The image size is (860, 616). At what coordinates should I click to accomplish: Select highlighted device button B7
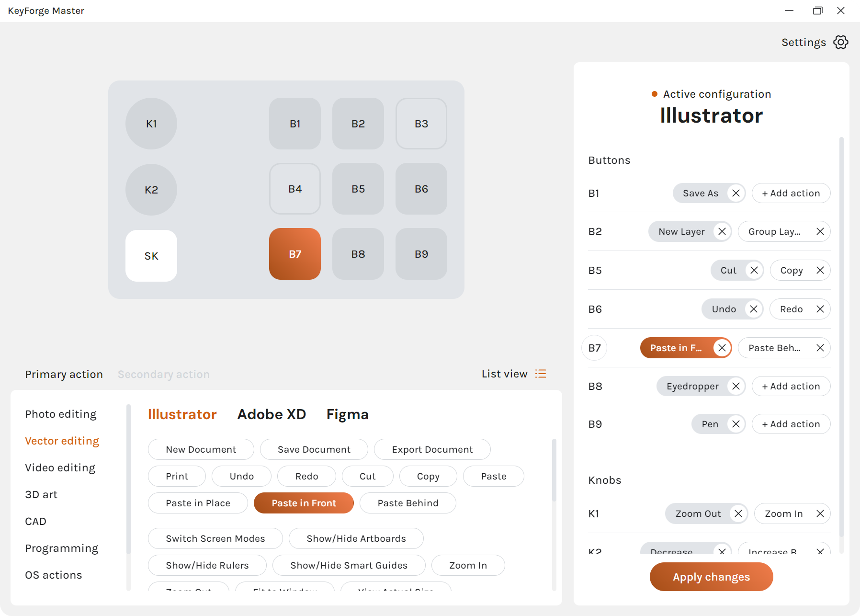[295, 254]
